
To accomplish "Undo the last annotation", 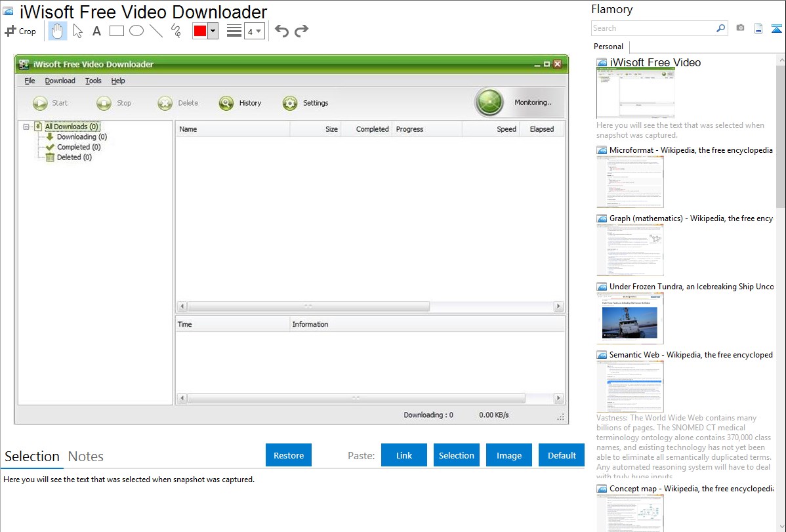I will pyautogui.click(x=281, y=31).
